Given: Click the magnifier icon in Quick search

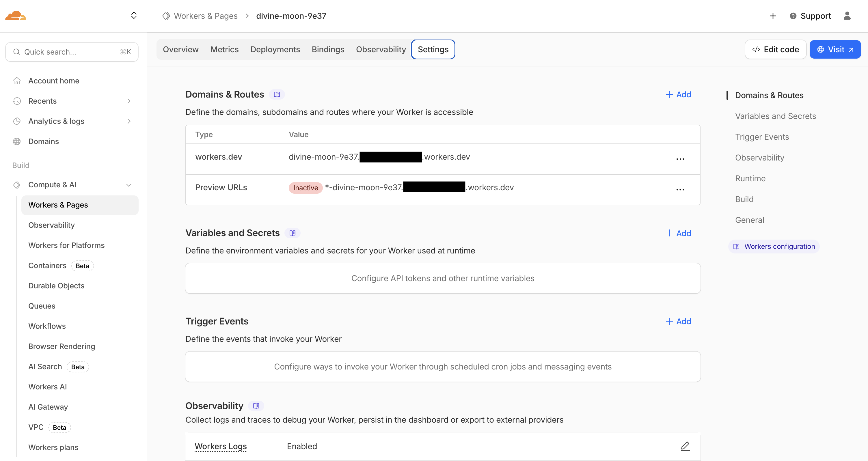Looking at the screenshot, I should 17,52.
